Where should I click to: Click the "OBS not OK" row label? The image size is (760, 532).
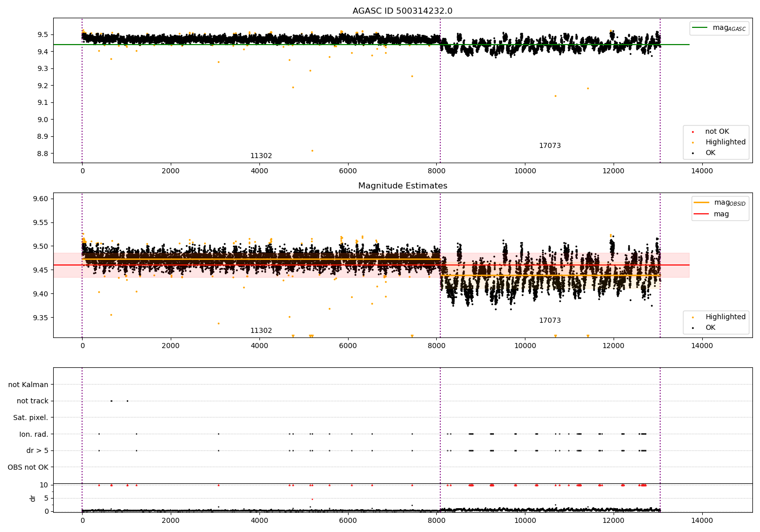click(x=28, y=467)
